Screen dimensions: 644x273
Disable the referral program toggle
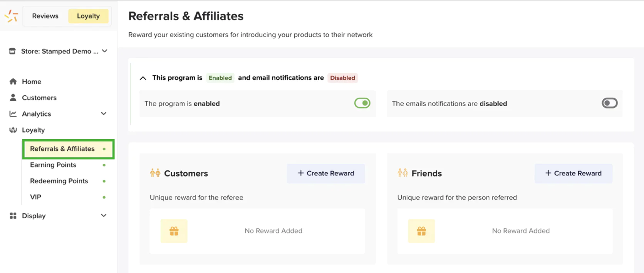pos(362,103)
